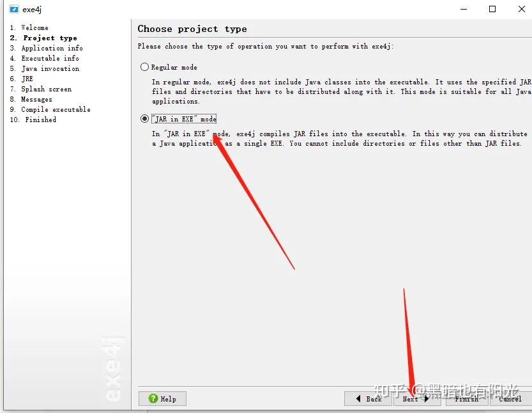Select the "JAR in EXE" mode radio button
This screenshot has height=413, width=532.
coord(144,118)
